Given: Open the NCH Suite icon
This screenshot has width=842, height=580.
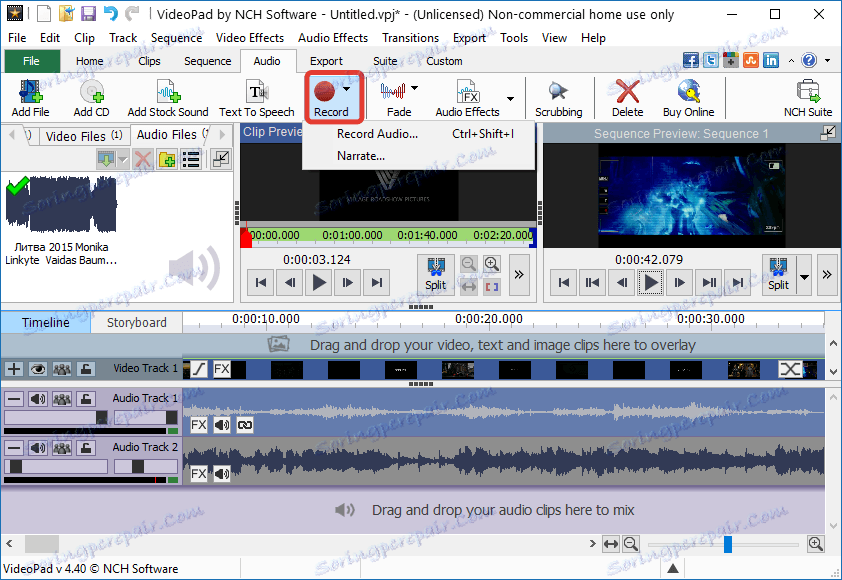Looking at the screenshot, I should point(807,93).
